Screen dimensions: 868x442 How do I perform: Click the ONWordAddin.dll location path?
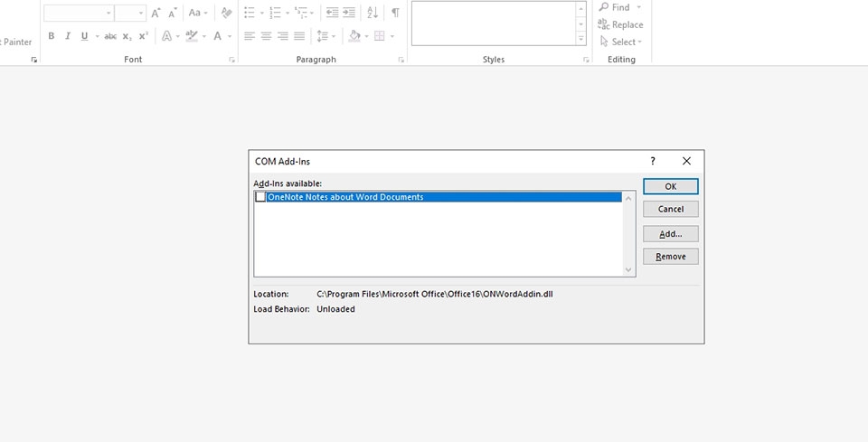(x=435, y=295)
